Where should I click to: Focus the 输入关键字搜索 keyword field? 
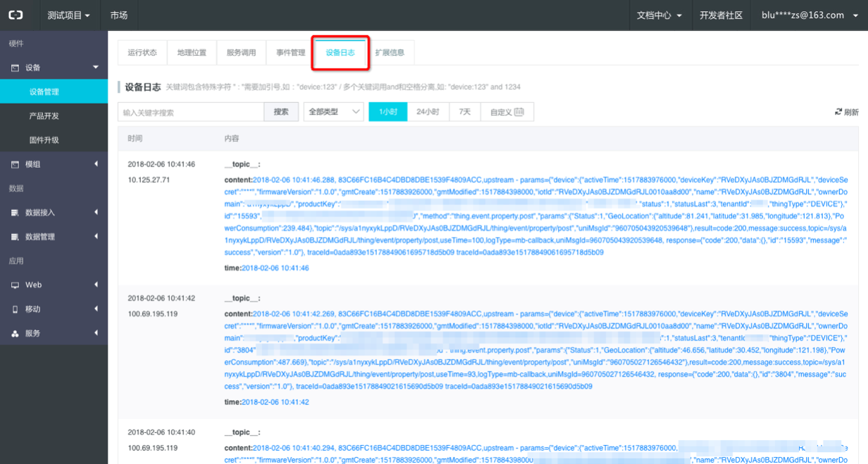click(x=191, y=112)
